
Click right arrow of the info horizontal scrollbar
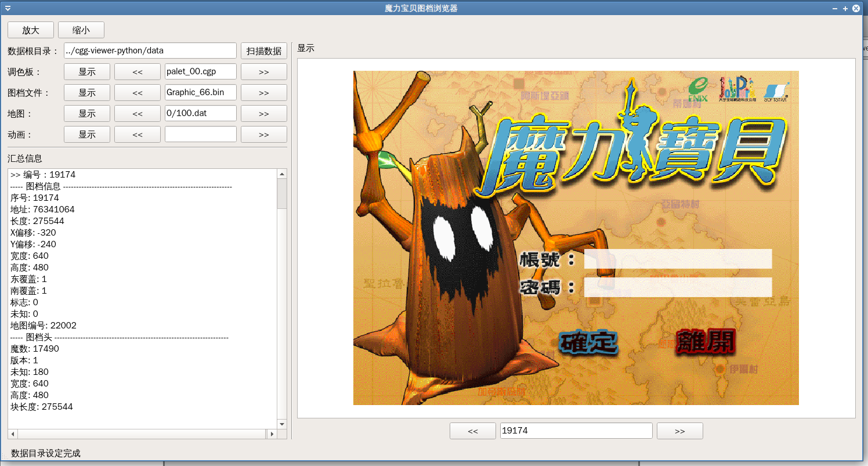click(x=272, y=434)
